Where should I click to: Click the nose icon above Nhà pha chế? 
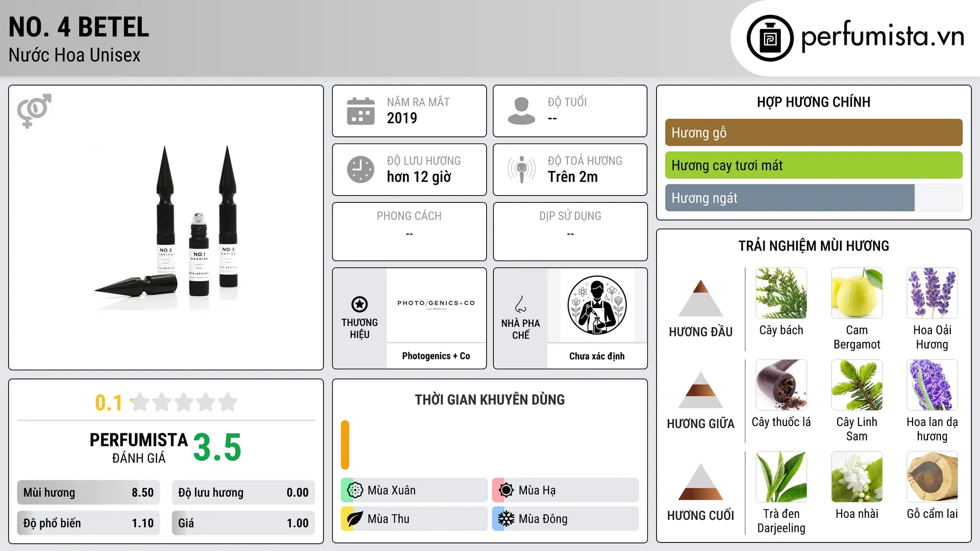pos(521,304)
